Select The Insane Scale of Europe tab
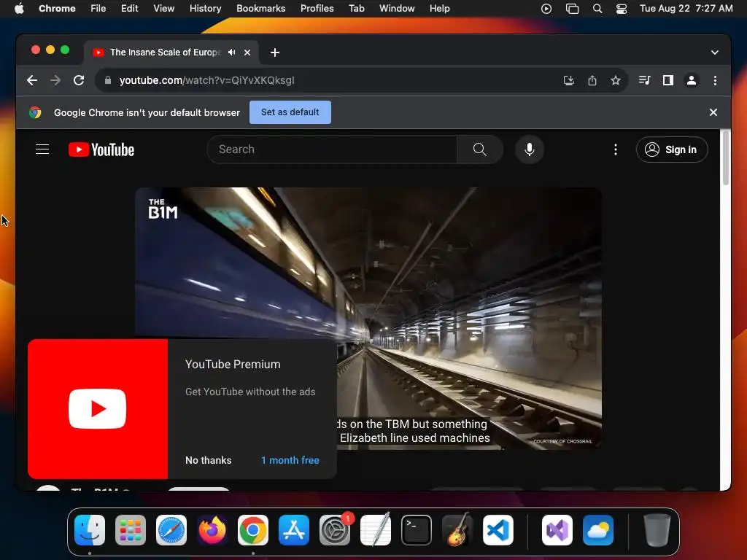The image size is (747, 560). 166,52
